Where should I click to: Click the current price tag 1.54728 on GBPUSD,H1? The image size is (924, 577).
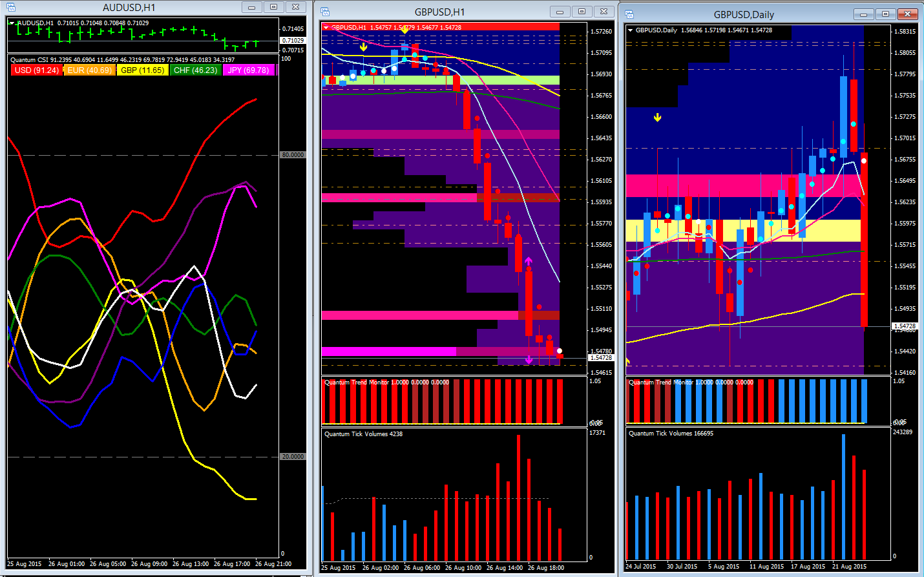(600, 358)
